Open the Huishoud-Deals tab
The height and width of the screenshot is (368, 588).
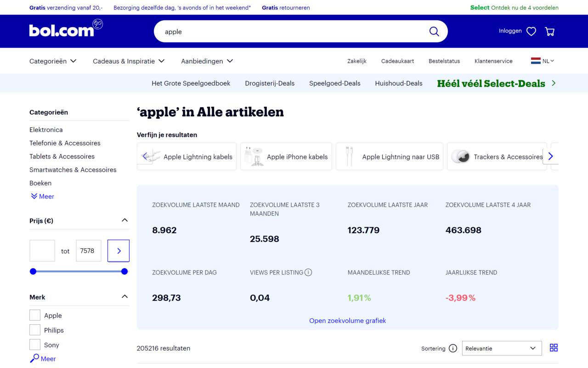point(399,83)
